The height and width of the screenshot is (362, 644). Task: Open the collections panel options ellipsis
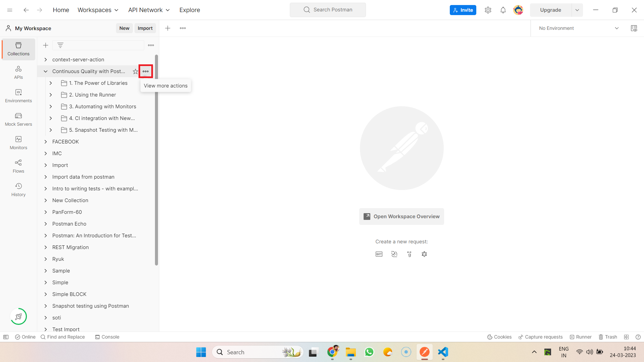click(x=151, y=45)
